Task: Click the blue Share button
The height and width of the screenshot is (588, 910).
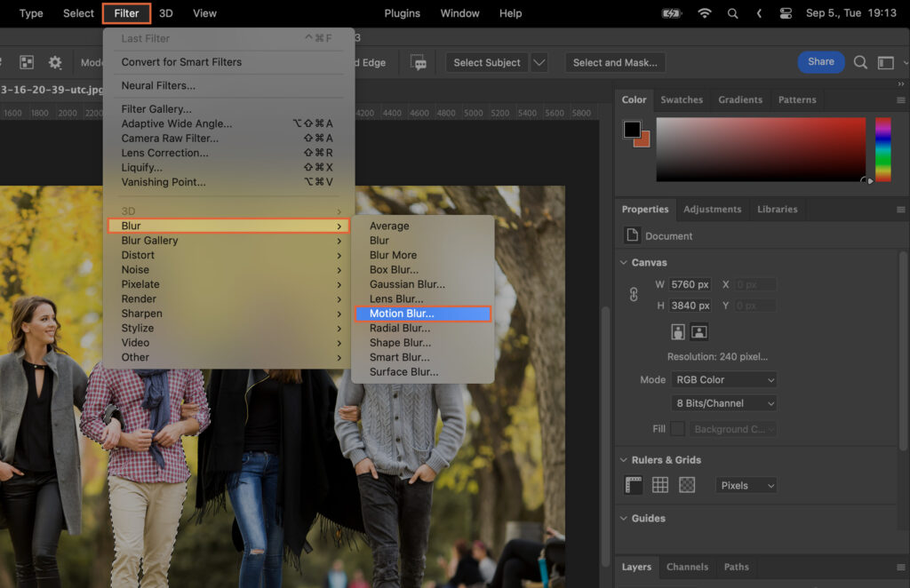Action: click(x=820, y=62)
